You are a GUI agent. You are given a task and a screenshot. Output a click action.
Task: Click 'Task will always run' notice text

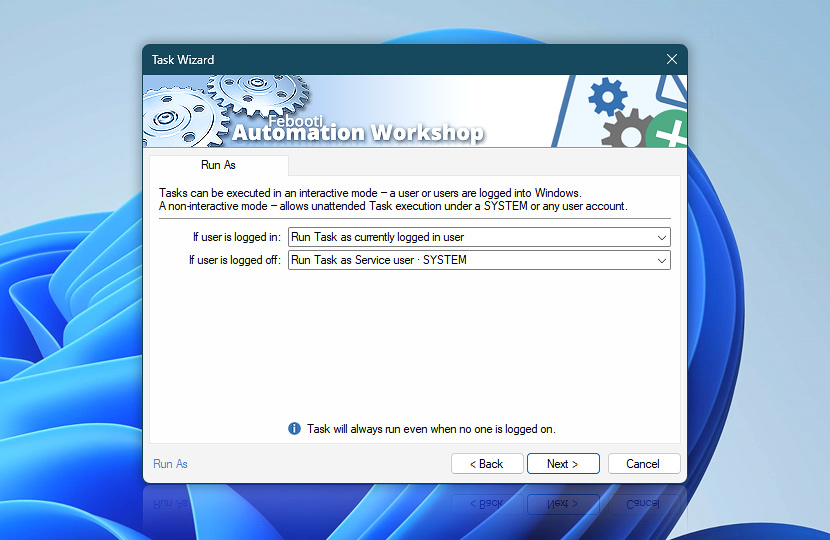point(431,429)
